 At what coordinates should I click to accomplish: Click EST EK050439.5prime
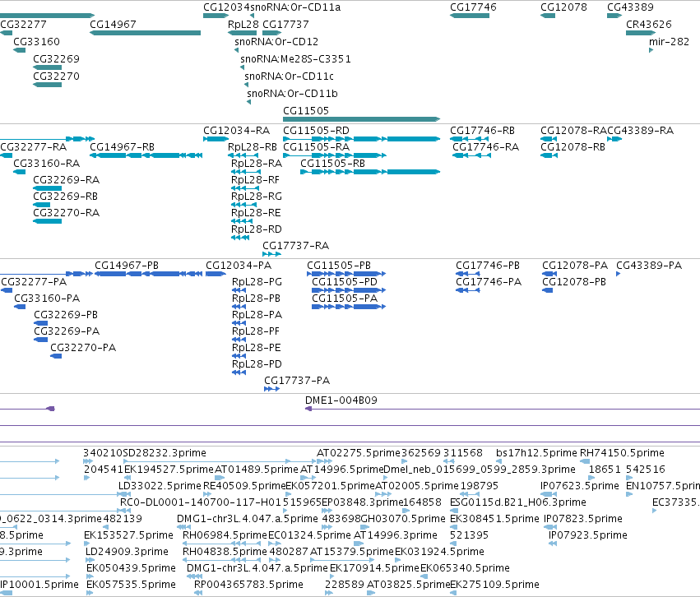[131, 568]
